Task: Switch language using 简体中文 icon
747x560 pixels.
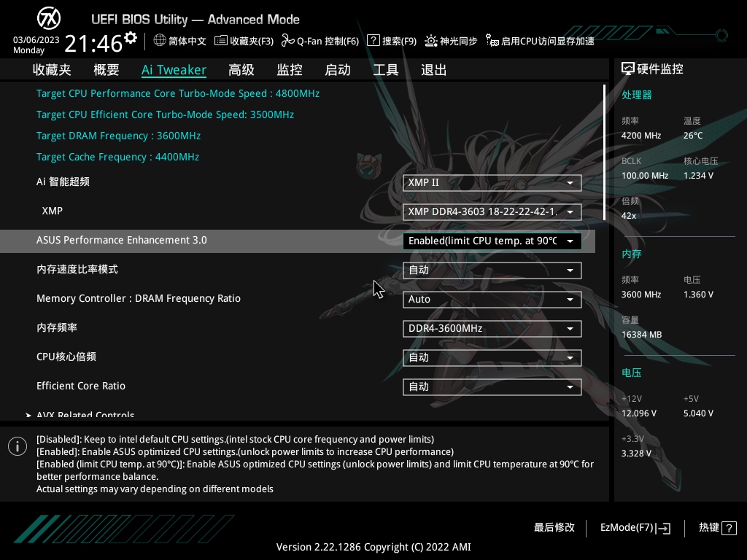Action: [x=179, y=41]
